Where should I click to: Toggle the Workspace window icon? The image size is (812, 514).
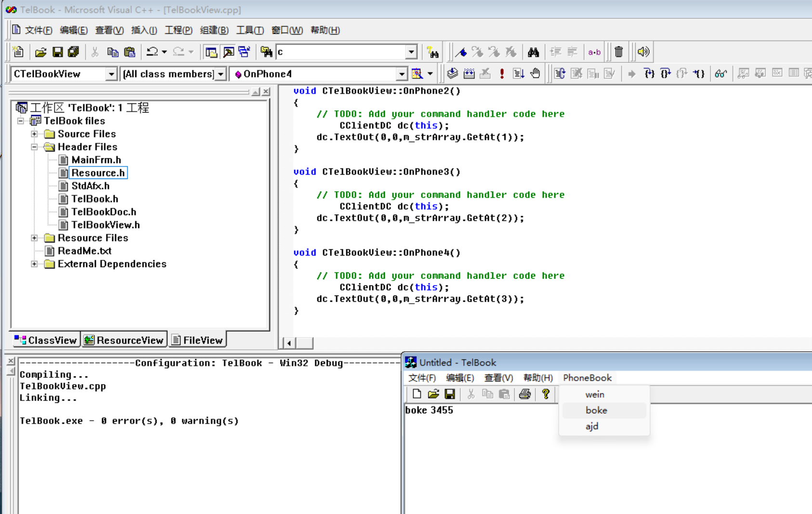211,52
